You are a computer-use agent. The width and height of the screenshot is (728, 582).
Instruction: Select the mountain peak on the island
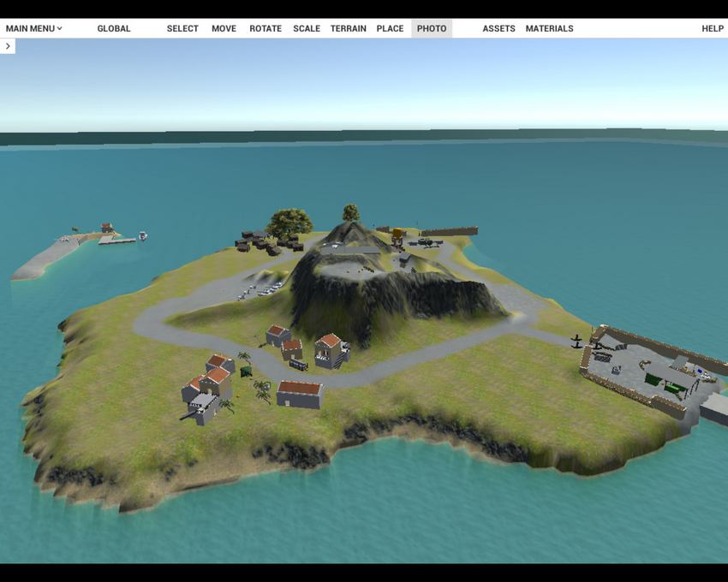352,229
